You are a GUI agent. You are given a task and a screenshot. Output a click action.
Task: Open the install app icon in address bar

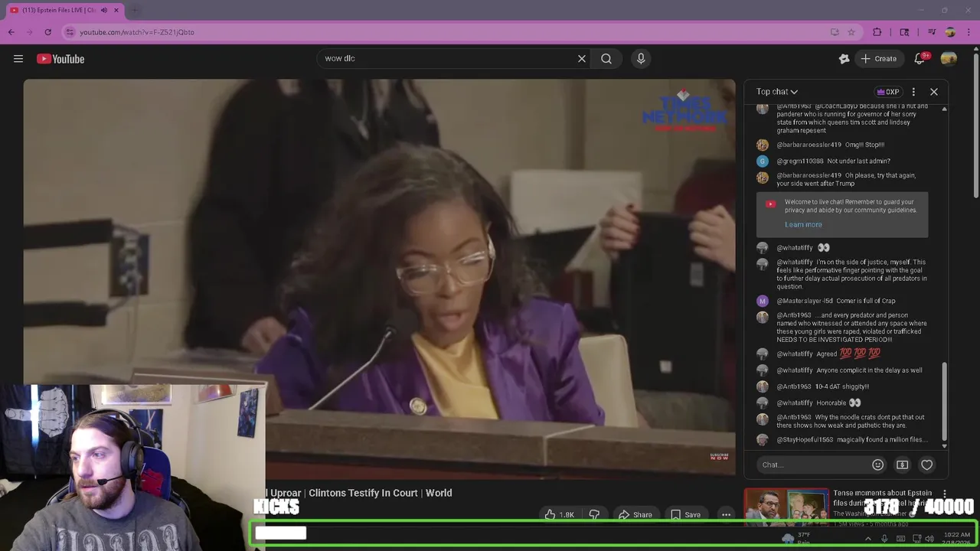[x=835, y=32]
